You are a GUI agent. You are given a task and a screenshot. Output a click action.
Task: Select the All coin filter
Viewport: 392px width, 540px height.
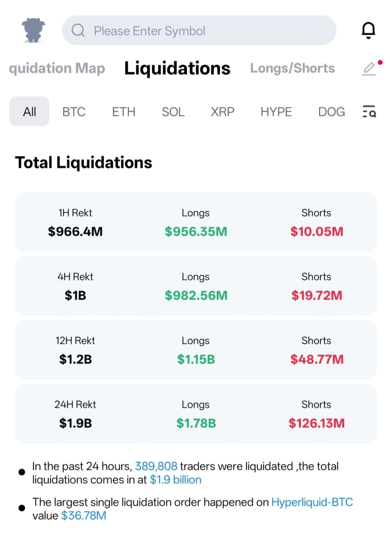(29, 112)
